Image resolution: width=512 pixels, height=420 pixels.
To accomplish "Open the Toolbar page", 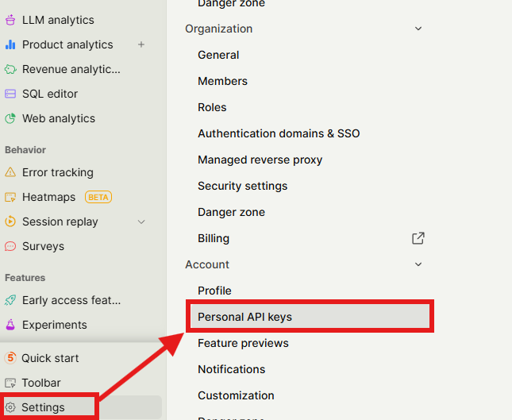I will [x=42, y=383].
